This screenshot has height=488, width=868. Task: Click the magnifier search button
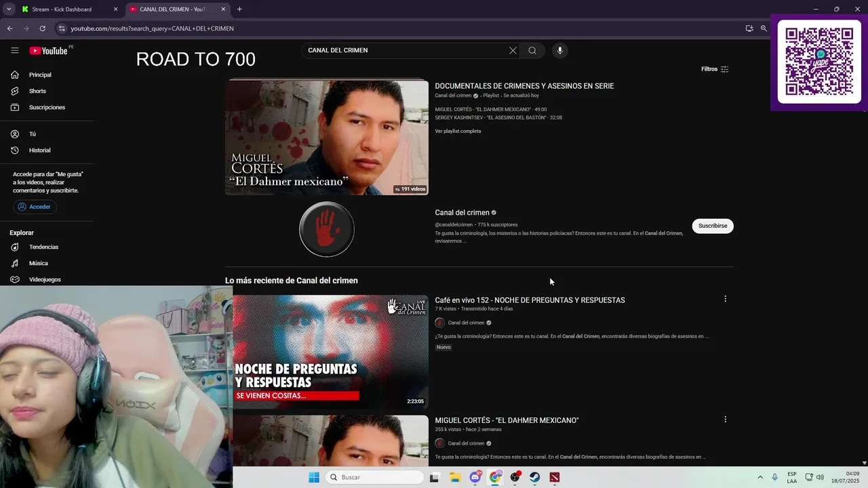click(532, 50)
